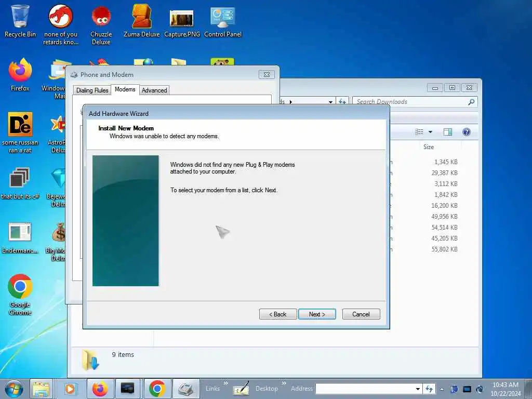Screen dimensions: 532x399
Task: Open the view options dropdown arrow in Explorer
Action: [x=430, y=132]
